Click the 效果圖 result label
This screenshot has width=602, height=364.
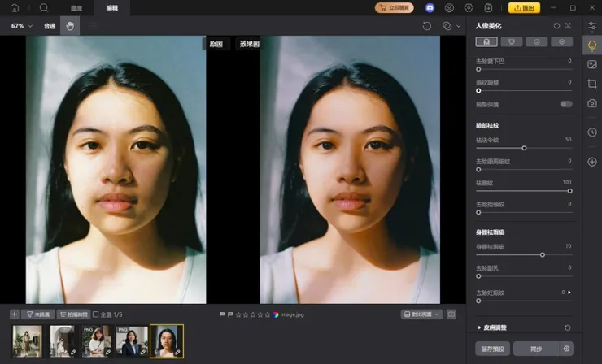pyautogui.click(x=249, y=44)
